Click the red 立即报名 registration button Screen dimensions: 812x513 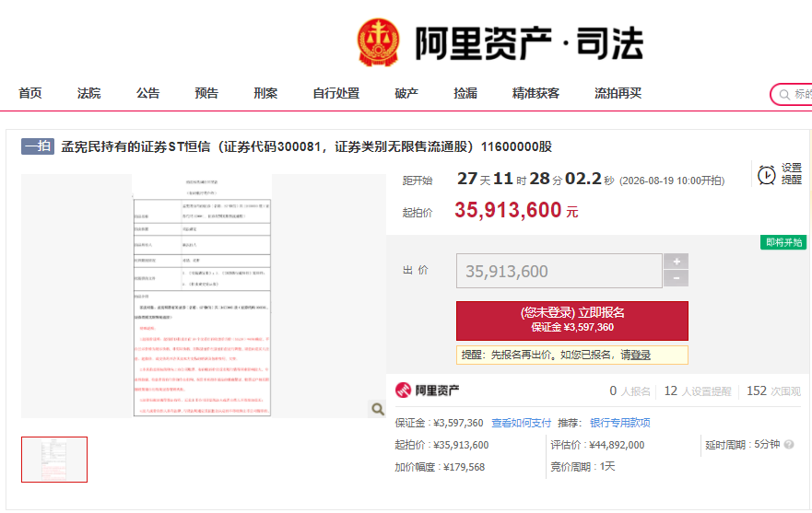coord(572,321)
